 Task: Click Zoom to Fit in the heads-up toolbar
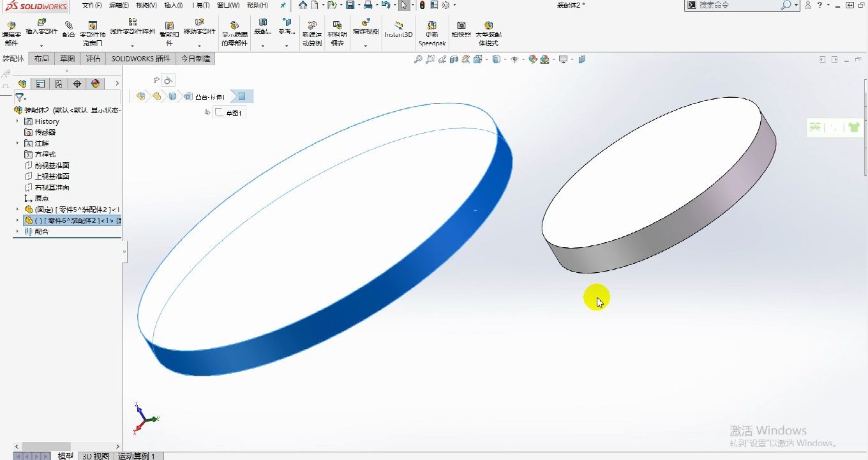(x=418, y=59)
